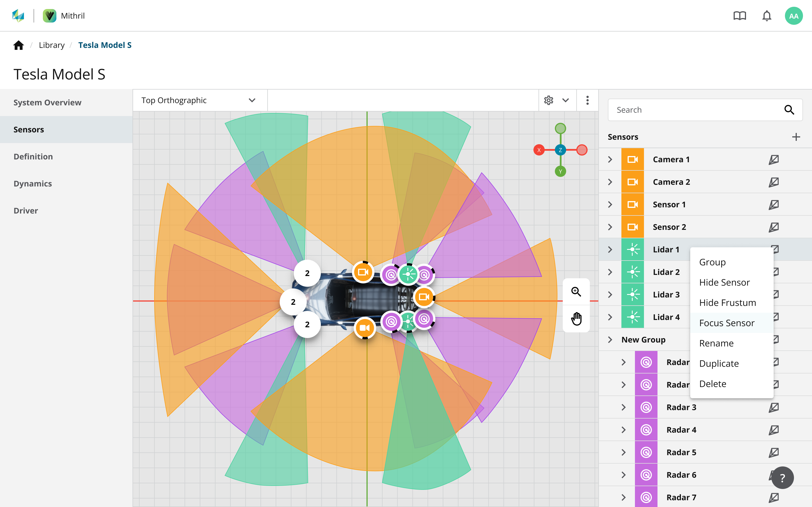
Task: Go to System Overview section
Action: pyautogui.click(x=47, y=103)
